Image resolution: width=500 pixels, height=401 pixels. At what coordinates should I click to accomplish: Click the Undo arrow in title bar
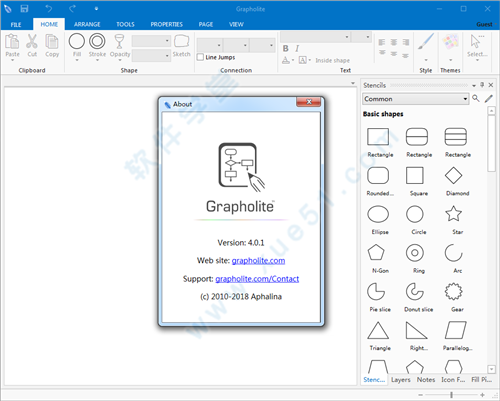pyautogui.click(x=49, y=9)
